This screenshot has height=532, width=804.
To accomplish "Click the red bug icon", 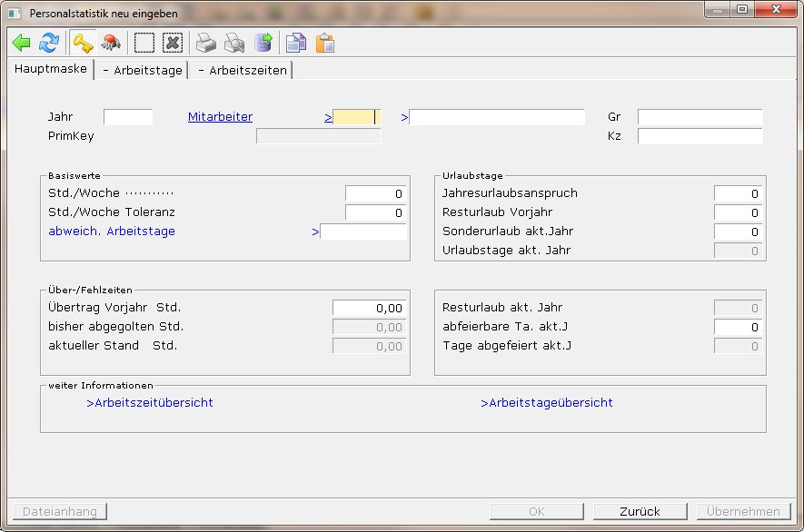I will click(111, 43).
